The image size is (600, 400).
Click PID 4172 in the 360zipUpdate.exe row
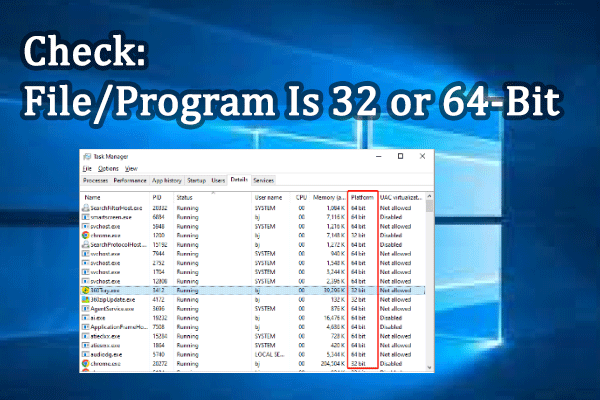click(x=158, y=300)
